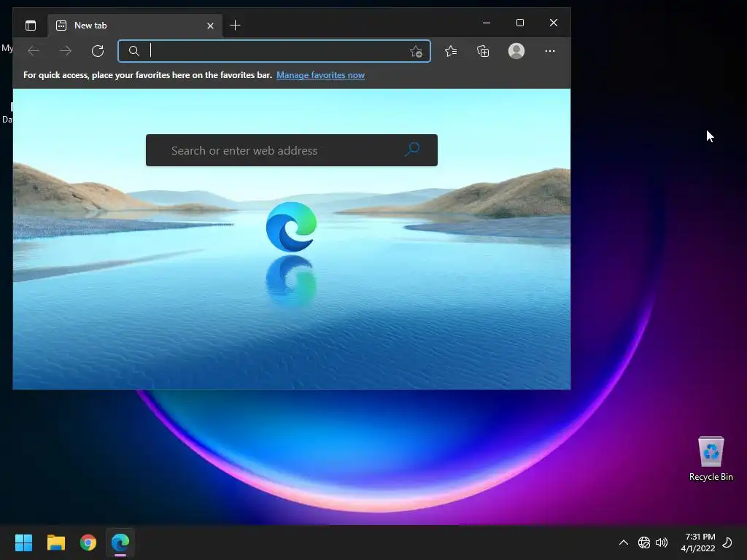Open a new tab with plus button

tap(235, 26)
